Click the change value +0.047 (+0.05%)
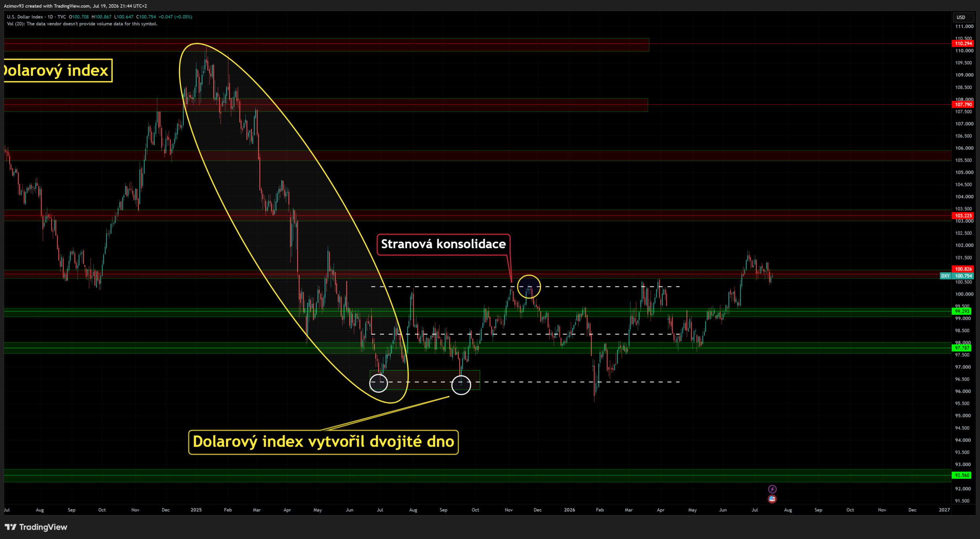980x539 pixels. 175,17
